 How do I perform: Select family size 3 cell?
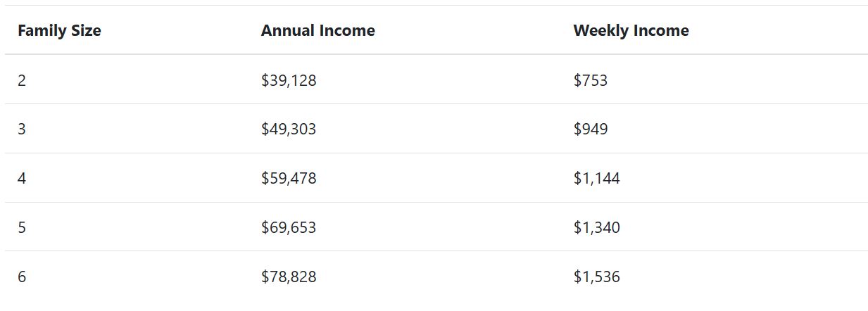(22, 129)
